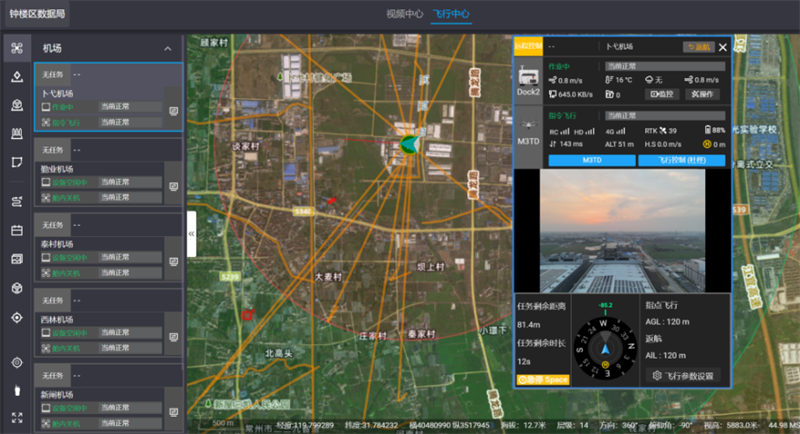
Task: Open 飞行参数设置 flight parameter settings
Action: tap(683, 376)
